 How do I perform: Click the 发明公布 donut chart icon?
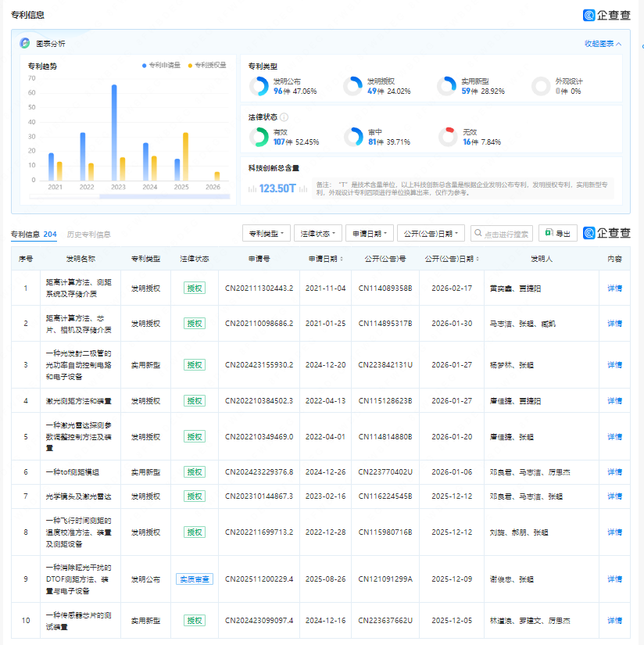pos(259,87)
